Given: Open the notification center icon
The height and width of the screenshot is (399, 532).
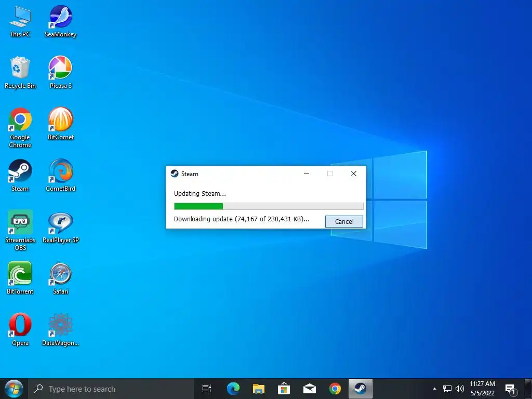Looking at the screenshot, I should (511, 389).
